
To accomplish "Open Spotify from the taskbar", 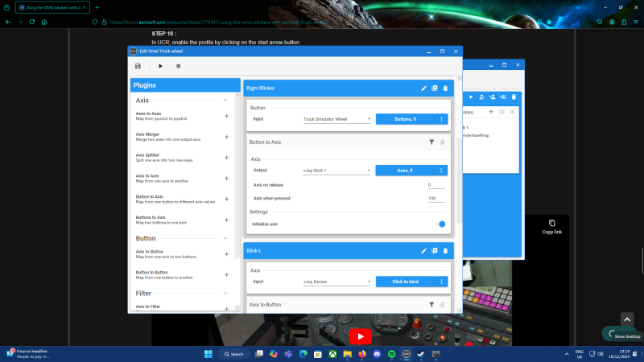I will pyautogui.click(x=392, y=354).
